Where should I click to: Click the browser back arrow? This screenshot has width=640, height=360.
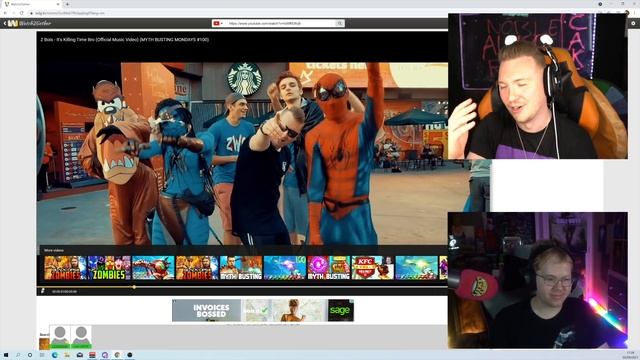click(5, 13)
